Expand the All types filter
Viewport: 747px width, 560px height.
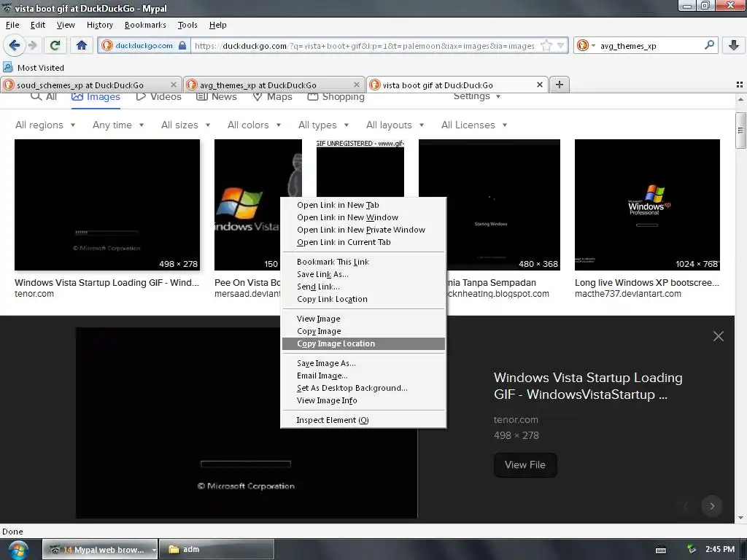coord(324,125)
